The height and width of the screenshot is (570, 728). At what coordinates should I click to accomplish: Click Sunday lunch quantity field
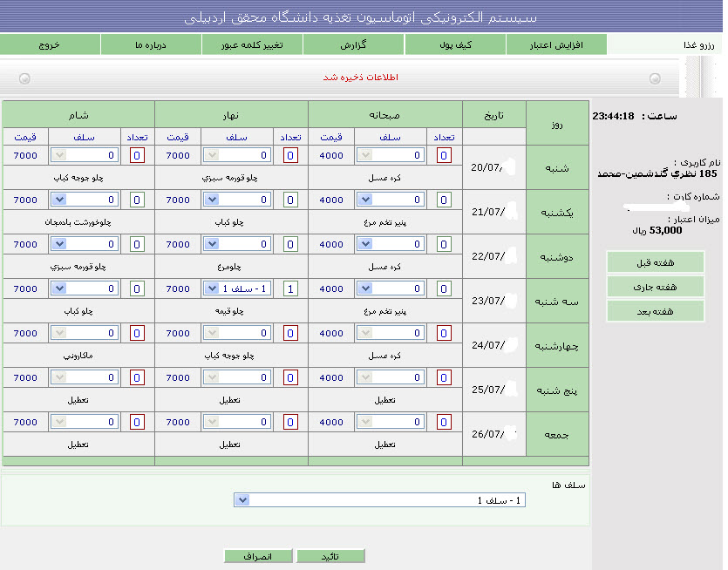click(x=290, y=200)
